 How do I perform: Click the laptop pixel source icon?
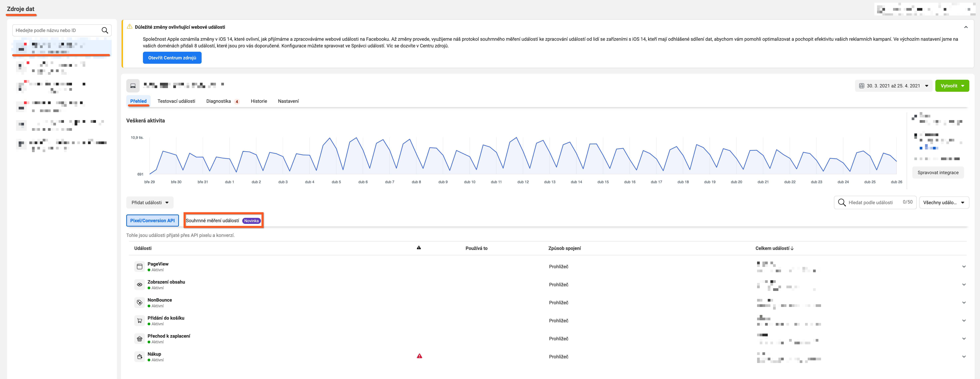pyautogui.click(x=133, y=86)
